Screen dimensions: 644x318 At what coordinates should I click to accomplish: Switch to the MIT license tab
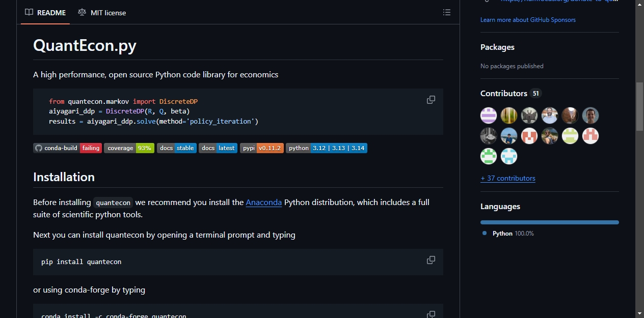click(102, 13)
